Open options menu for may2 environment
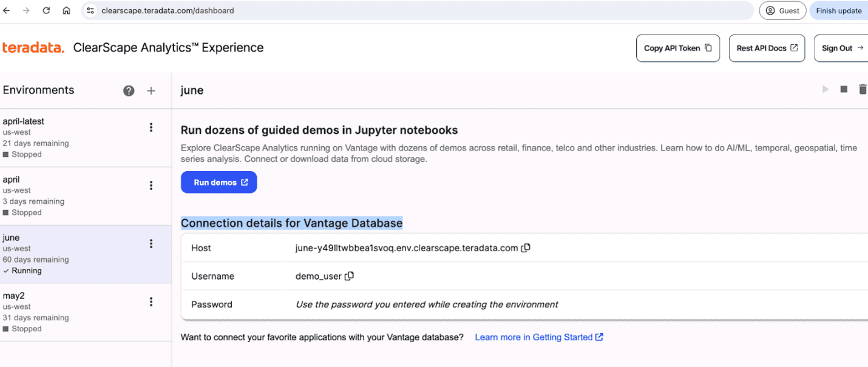Image resolution: width=868 pixels, height=367 pixels. tap(151, 301)
